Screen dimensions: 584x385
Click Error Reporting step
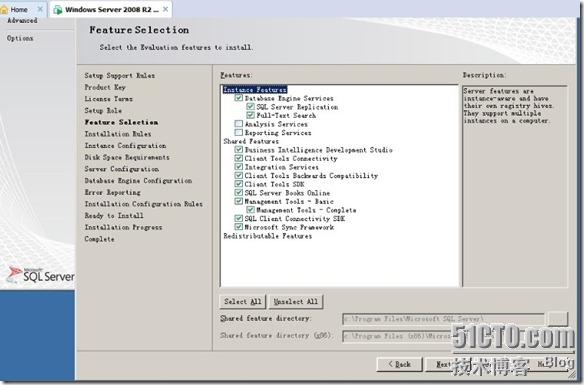pyautogui.click(x=112, y=192)
